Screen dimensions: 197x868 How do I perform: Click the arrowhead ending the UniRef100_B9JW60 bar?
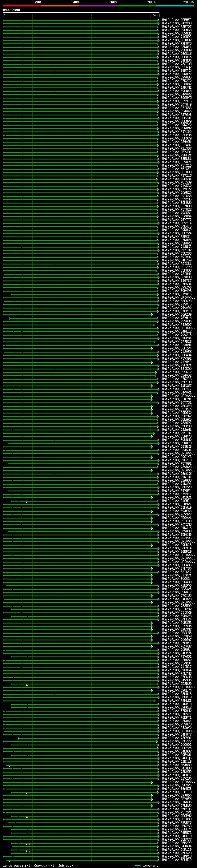152,796
